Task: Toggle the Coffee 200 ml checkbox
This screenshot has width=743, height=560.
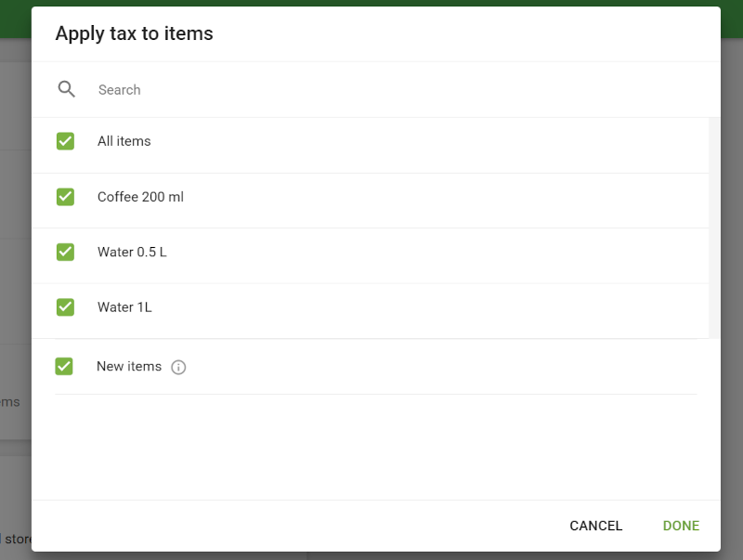Action: point(64,197)
